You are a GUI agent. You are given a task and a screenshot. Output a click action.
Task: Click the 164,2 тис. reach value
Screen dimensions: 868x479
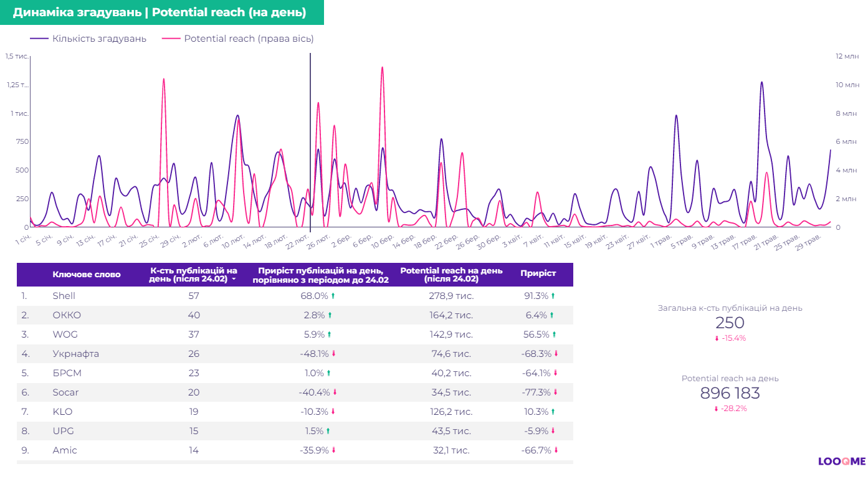pos(451,315)
